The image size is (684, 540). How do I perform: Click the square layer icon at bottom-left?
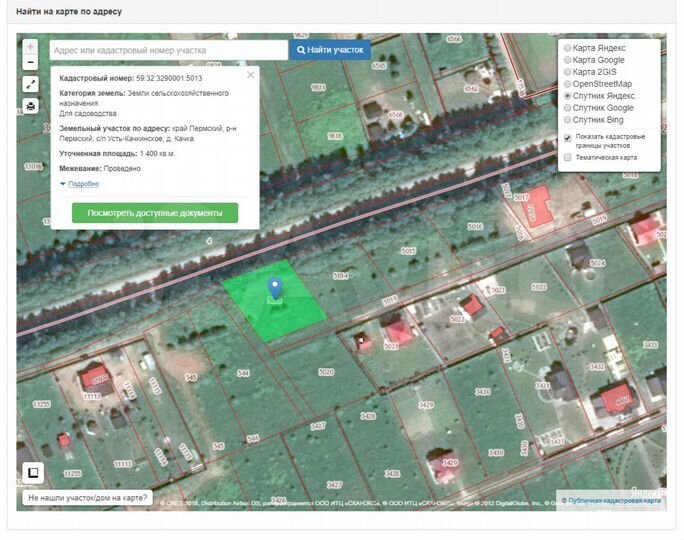[x=32, y=473]
